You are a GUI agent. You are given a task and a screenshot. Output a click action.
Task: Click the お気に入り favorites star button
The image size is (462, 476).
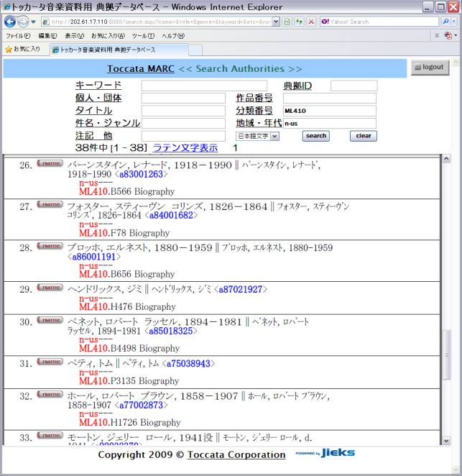(23, 49)
